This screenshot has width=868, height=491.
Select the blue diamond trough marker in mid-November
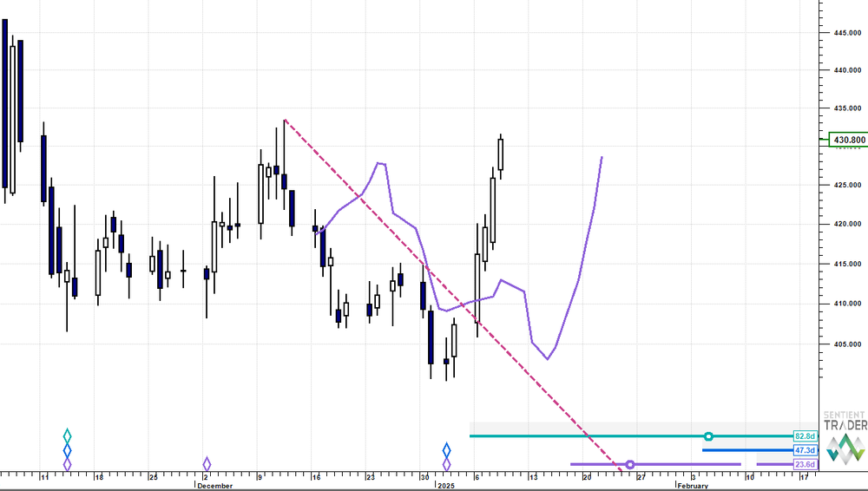point(67,450)
